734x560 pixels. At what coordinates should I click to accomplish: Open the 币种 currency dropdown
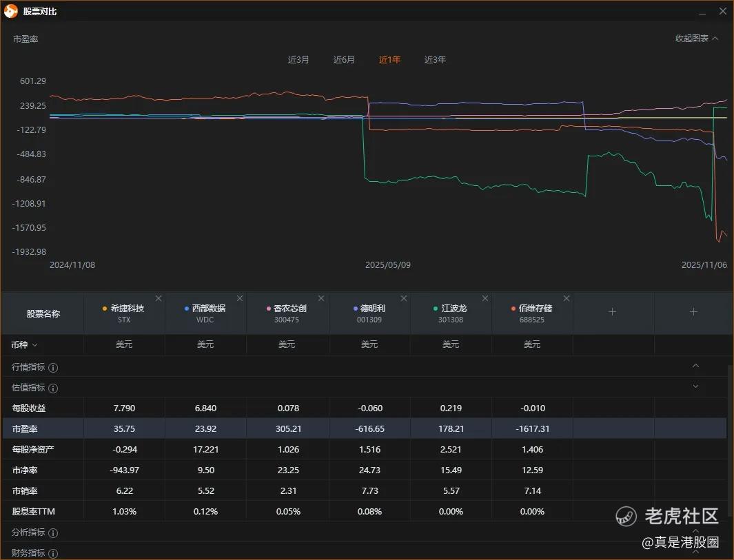click(x=24, y=345)
